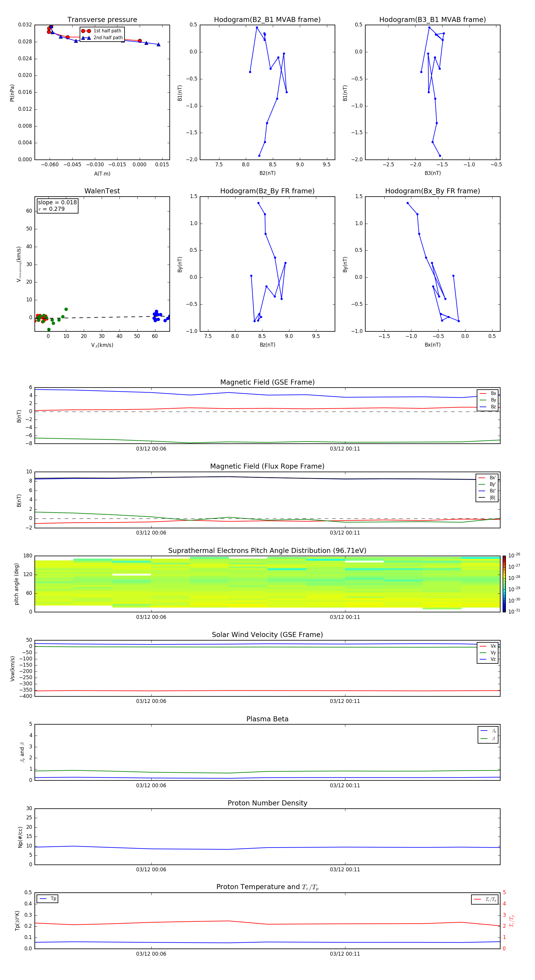Select '|B|' in the Flux Rope legend
This screenshot has height=980, width=535.
click(487, 498)
